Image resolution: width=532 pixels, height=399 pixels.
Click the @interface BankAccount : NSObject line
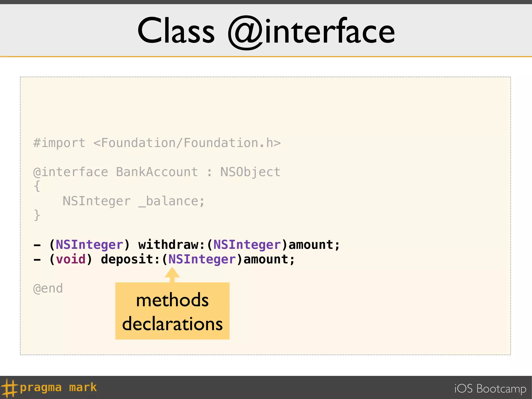coord(157,172)
